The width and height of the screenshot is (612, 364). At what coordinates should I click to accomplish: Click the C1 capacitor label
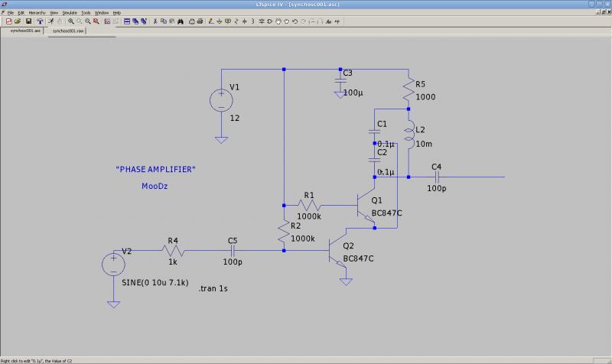pyautogui.click(x=382, y=124)
